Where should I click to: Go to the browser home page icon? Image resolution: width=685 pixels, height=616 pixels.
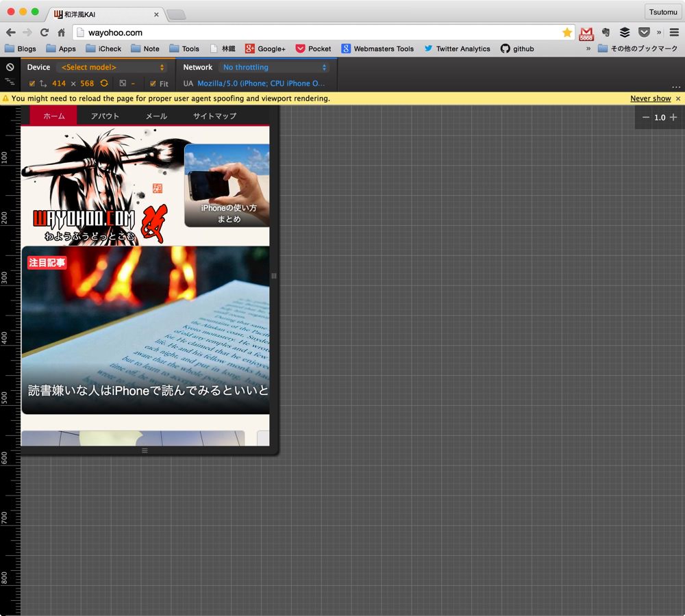click(x=61, y=32)
